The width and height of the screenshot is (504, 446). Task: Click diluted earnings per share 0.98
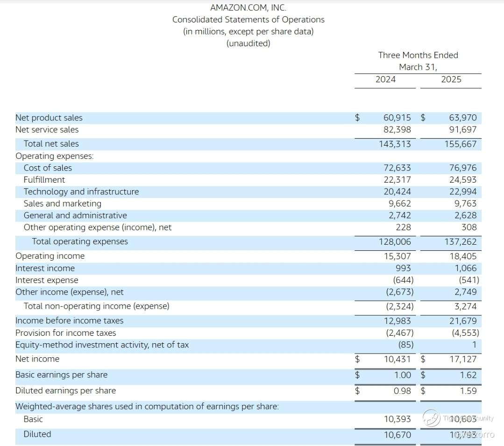point(402,391)
